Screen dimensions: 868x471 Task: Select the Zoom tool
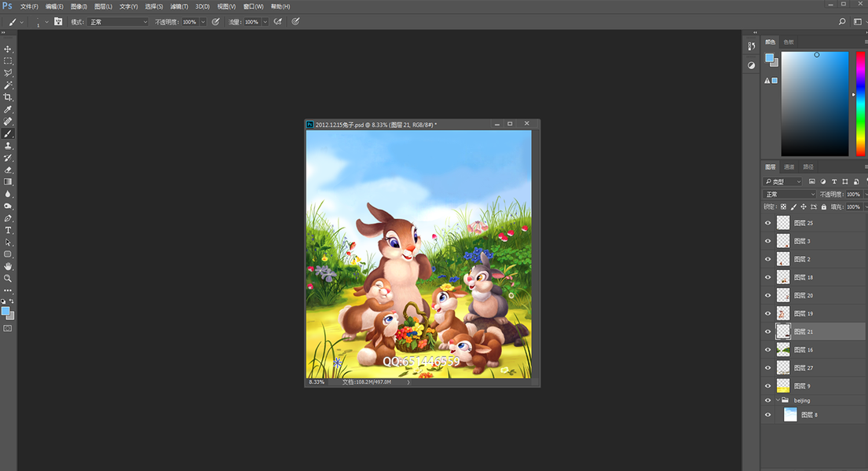[8, 279]
